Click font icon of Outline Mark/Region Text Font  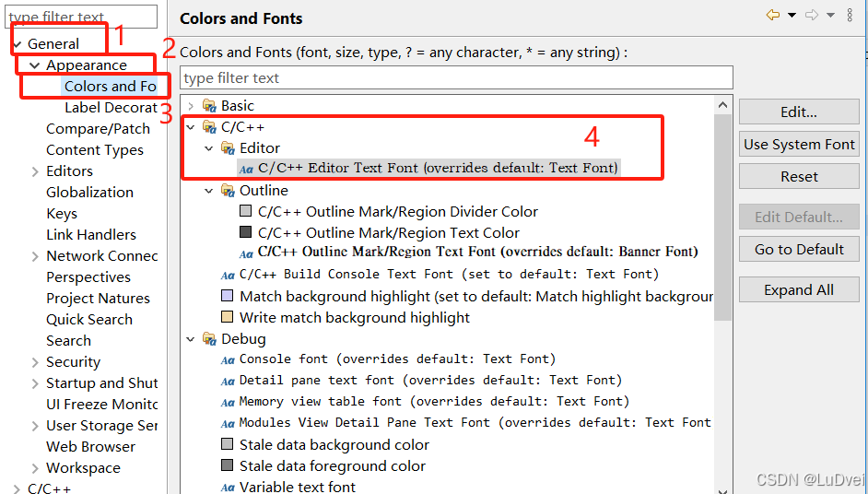(x=246, y=254)
